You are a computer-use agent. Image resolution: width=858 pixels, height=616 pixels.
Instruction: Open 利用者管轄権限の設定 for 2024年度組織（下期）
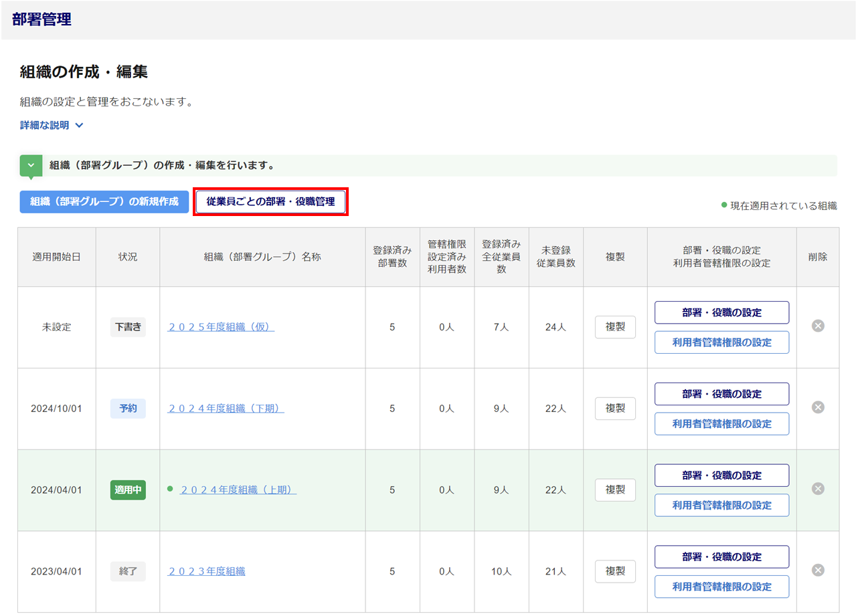pyautogui.click(x=721, y=424)
